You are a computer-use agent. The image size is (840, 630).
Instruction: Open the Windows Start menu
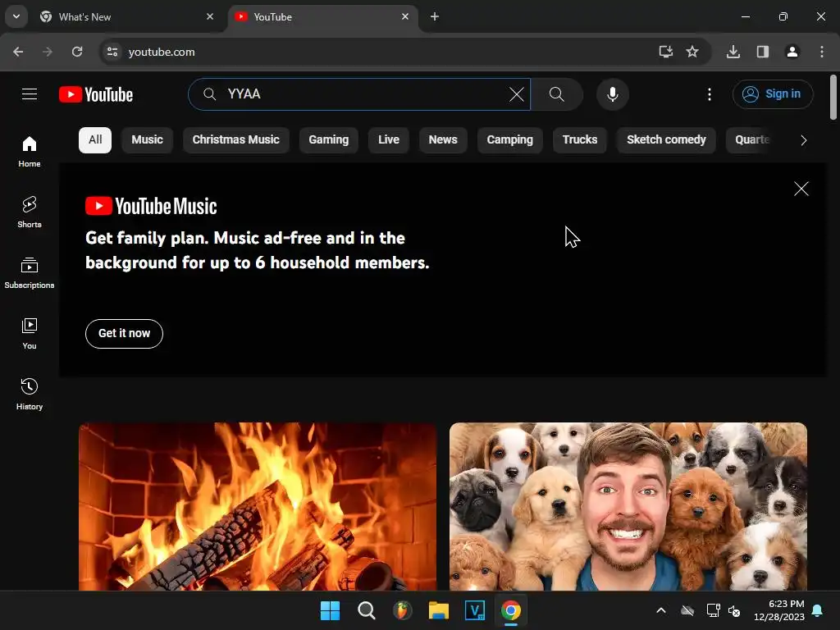(x=330, y=610)
